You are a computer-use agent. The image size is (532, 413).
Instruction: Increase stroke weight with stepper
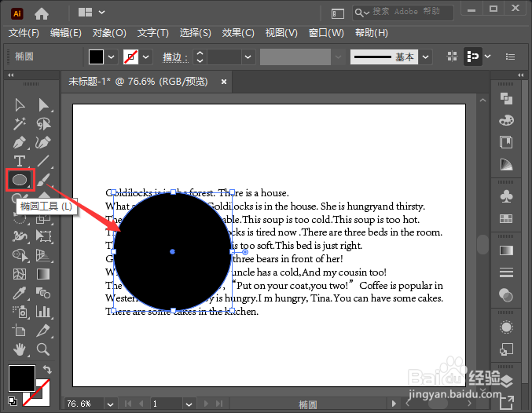pyautogui.click(x=200, y=53)
